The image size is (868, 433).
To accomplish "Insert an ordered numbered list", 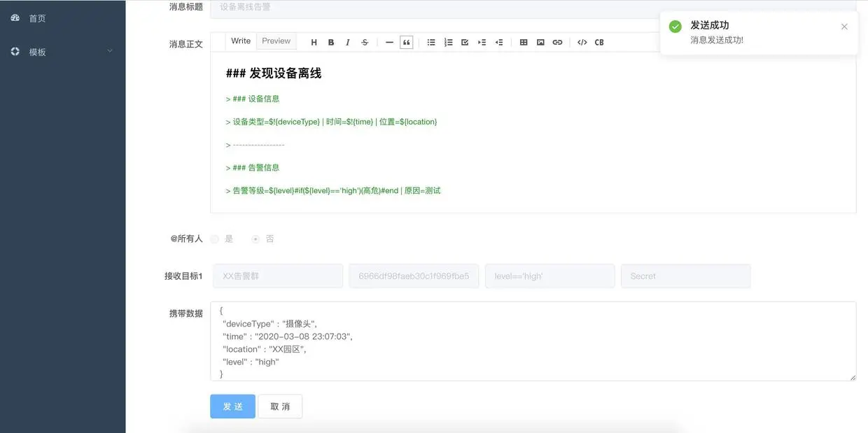I will point(448,43).
